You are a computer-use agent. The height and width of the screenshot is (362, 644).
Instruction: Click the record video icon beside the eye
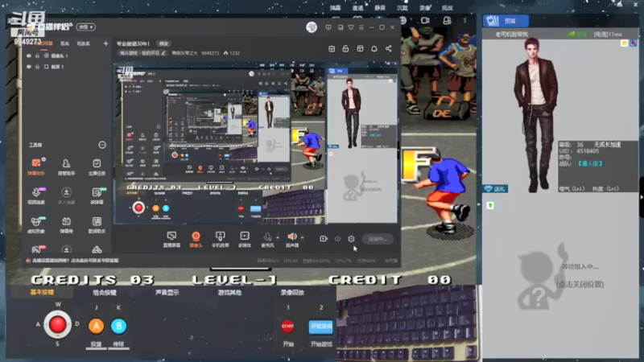tap(324, 238)
